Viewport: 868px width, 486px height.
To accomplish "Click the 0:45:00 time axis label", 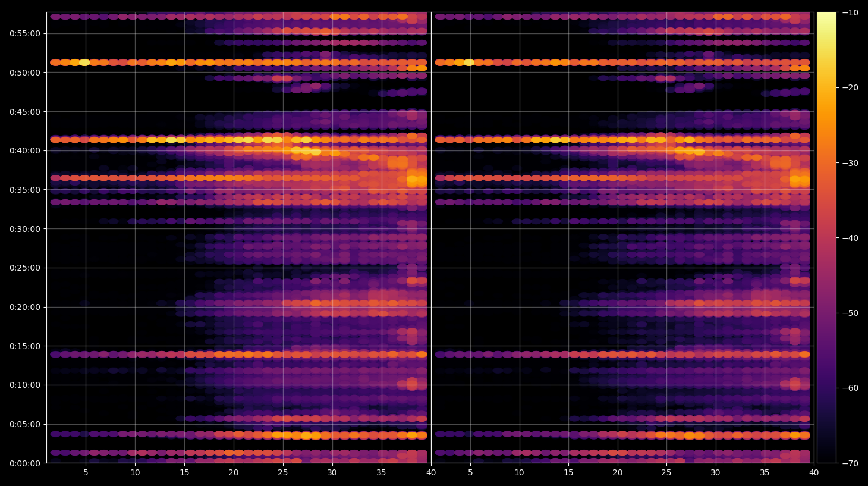I will point(25,112).
